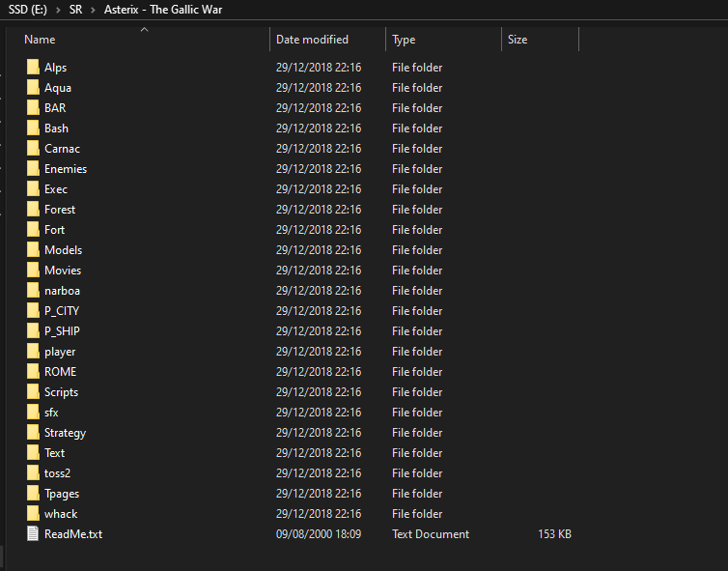The width and height of the screenshot is (728, 571).
Task: Click the whack folder icon
Action: click(33, 513)
